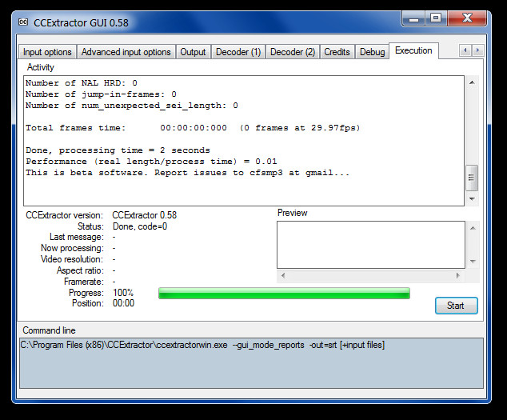Click the 'Preview' label

pyautogui.click(x=293, y=213)
